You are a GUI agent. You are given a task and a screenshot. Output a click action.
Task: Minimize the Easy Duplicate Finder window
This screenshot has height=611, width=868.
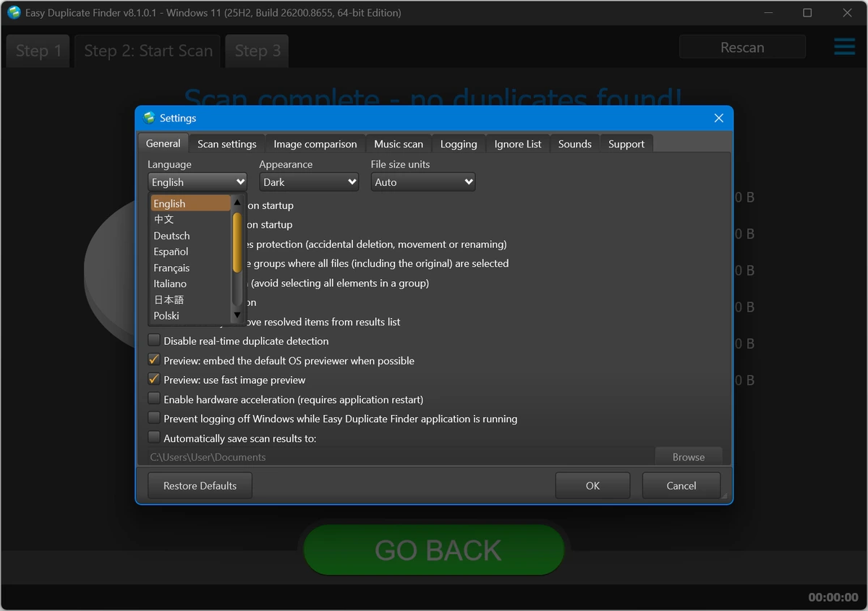point(768,12)
